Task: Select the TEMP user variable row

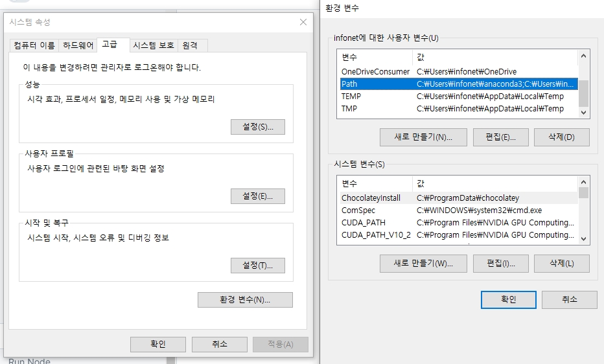Action: coord(458,97)
